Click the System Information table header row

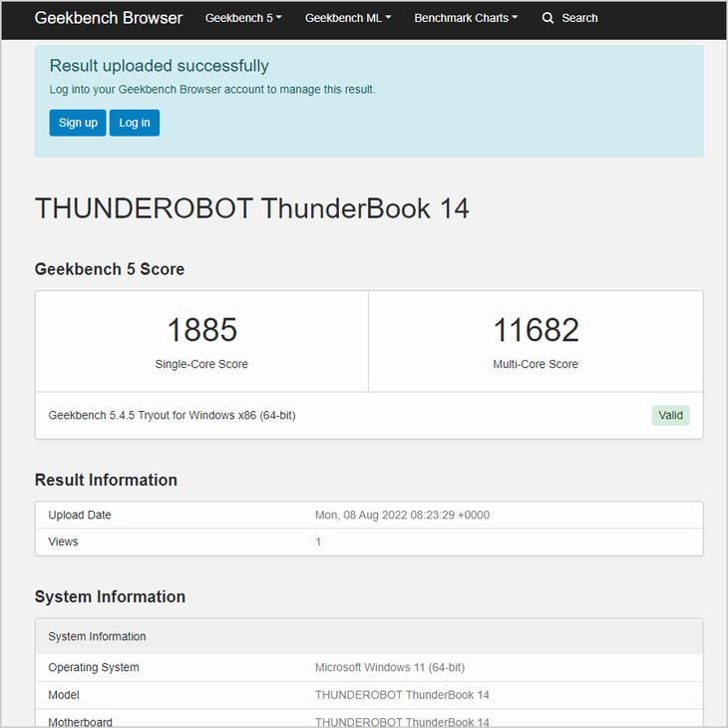(x=369, y=636)
